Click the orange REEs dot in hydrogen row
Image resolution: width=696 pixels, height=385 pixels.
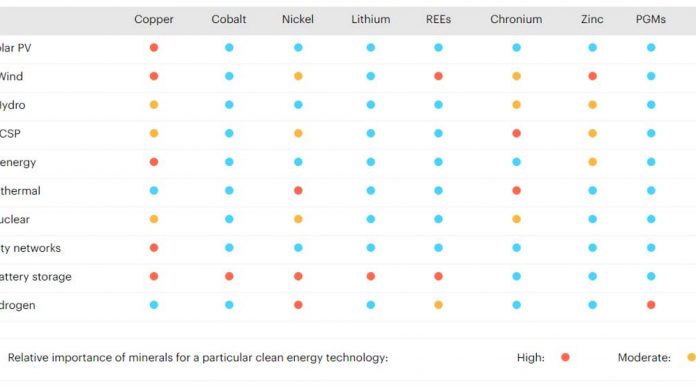[x=439, y=305]
